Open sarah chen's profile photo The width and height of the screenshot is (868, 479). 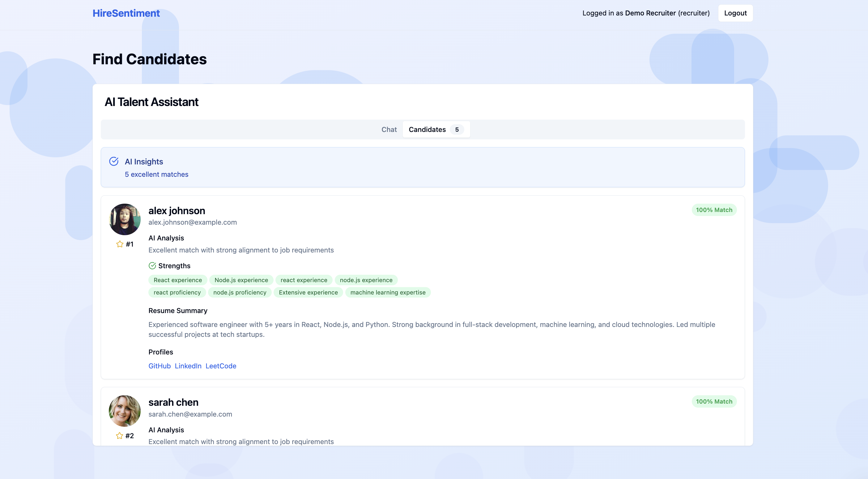click(x=125, y=411)
